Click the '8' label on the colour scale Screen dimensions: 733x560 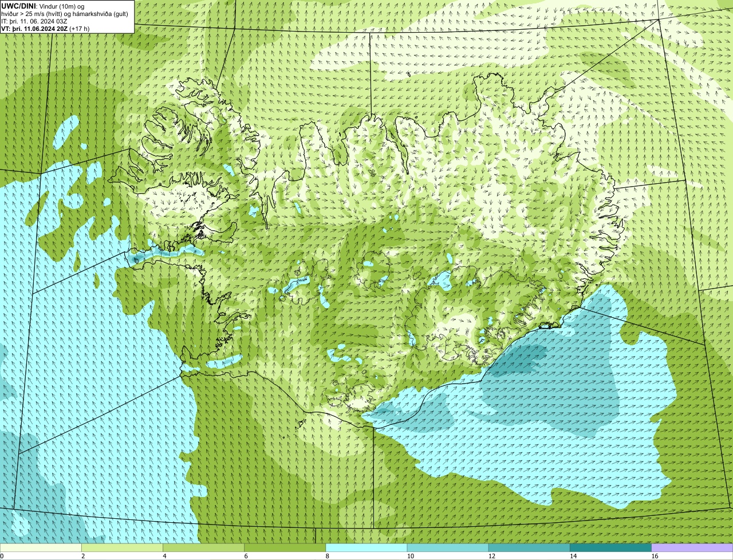click(327, 556)
